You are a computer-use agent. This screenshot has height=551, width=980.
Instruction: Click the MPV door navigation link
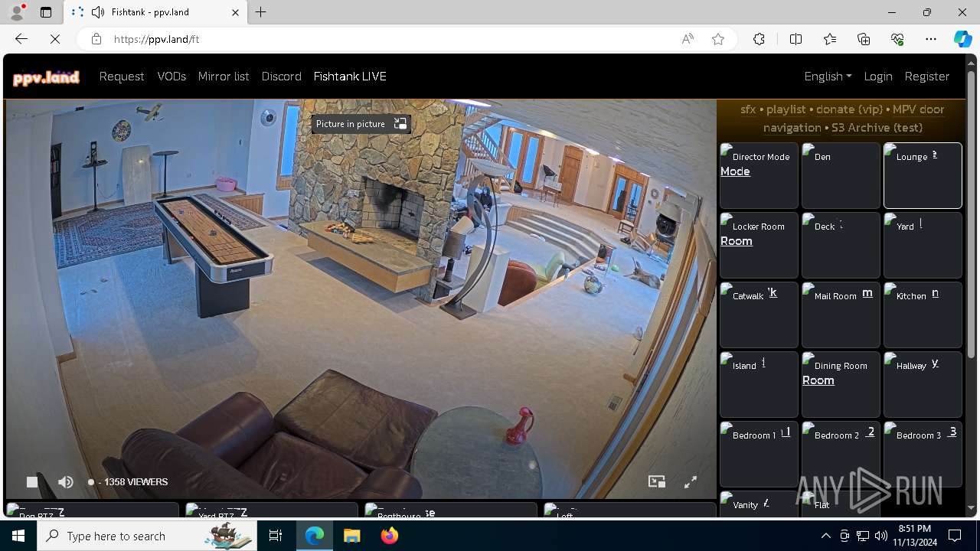coord(853,119)
